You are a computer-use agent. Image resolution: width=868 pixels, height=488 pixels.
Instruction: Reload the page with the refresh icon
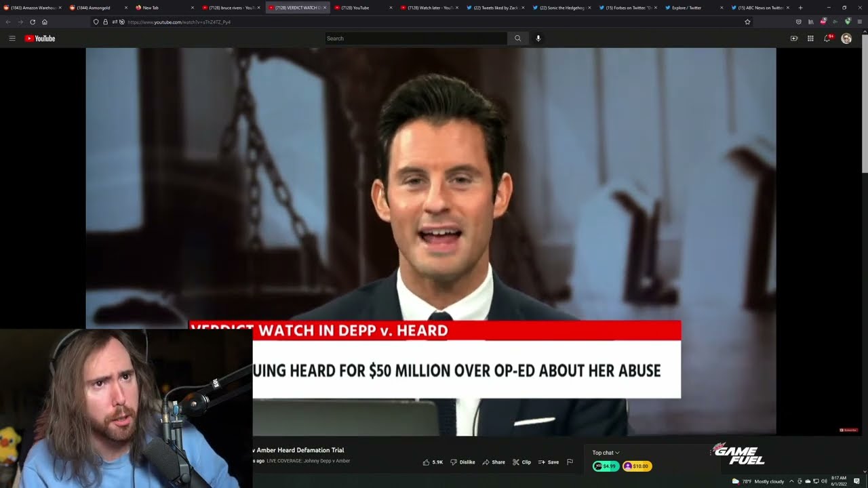[x=33, y=22]
